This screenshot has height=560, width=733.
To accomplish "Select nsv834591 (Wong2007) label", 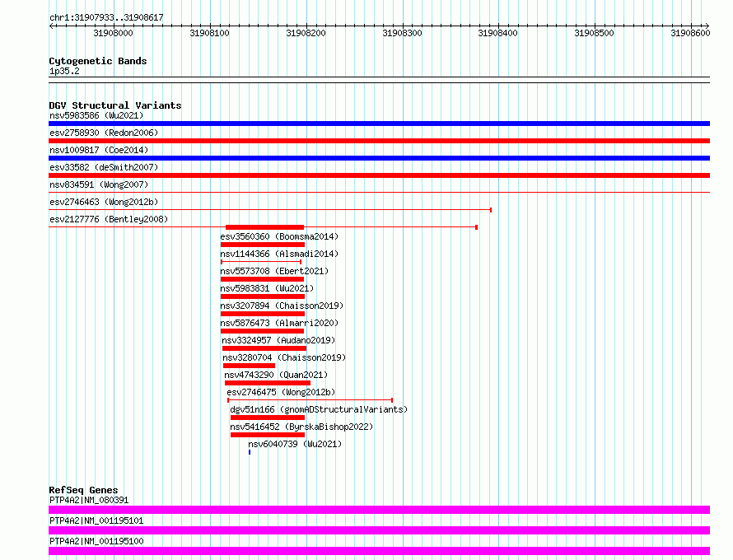I will [x=99, y=184].
